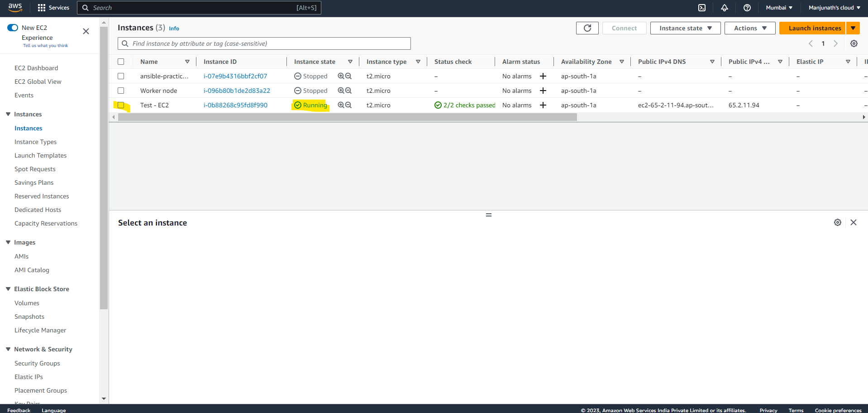Expand the Actions dropdown menu

(x=750, y=28)
